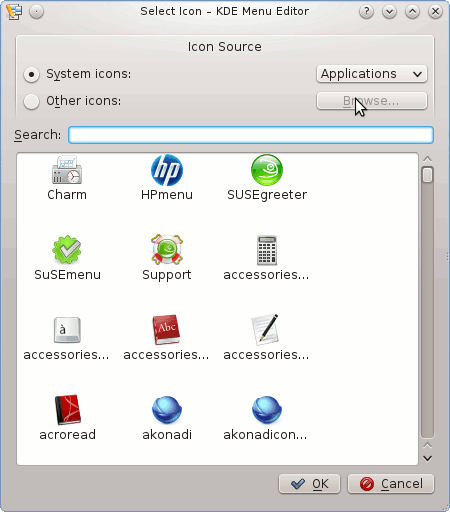Click the SUSEgreeter label text
The image size is (450, 512).
(267, 195)
